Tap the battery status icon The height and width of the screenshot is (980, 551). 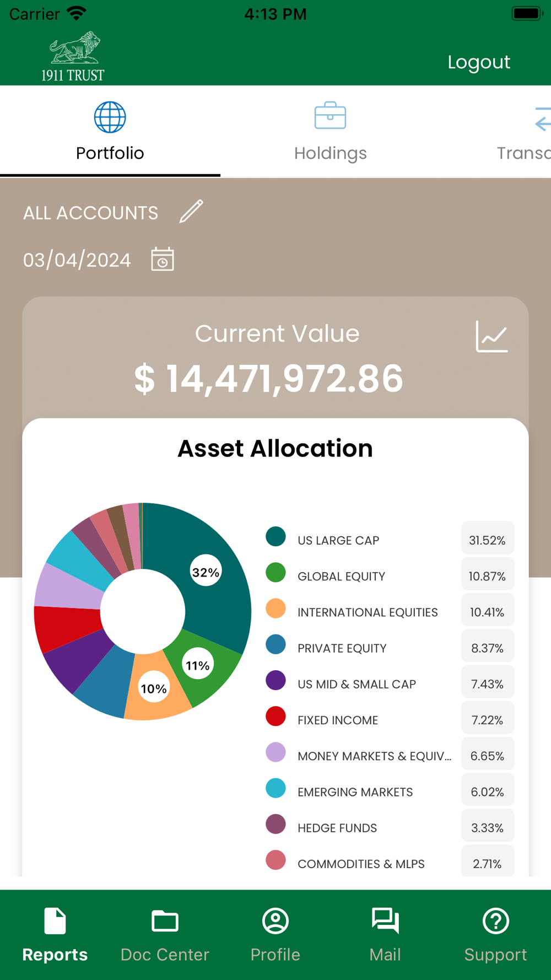[527, 13]
